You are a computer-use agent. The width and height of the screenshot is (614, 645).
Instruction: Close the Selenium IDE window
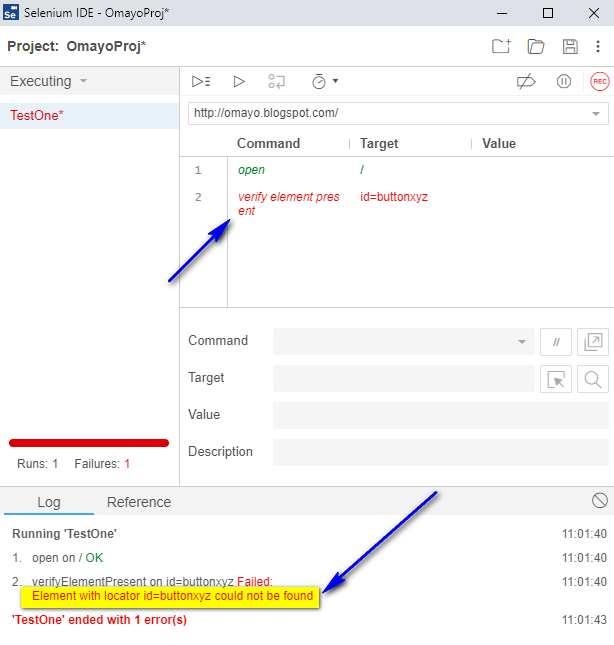tap(594, 13)
